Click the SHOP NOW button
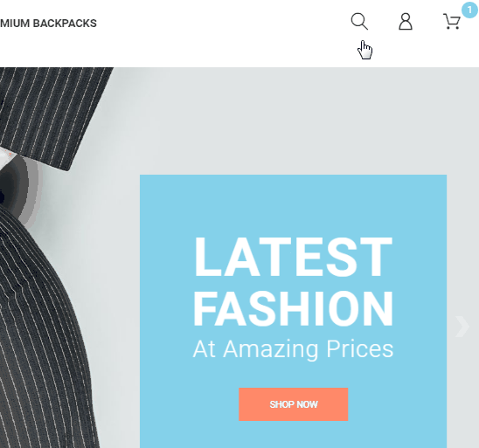 click(x=294, y=404)
